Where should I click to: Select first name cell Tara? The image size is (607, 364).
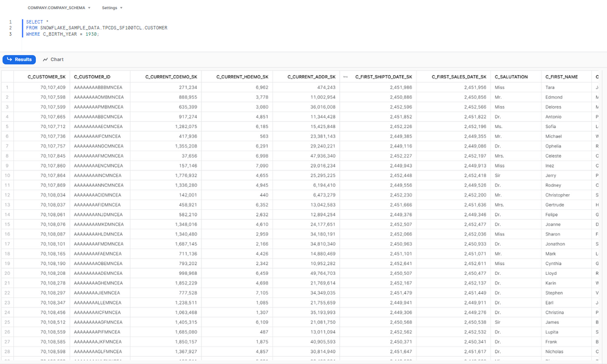pos(550,87)
